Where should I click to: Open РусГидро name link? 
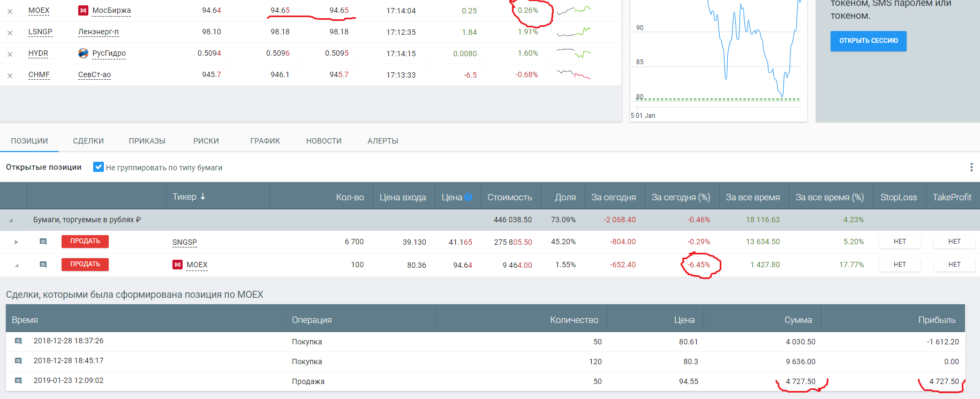click(109, 53)
